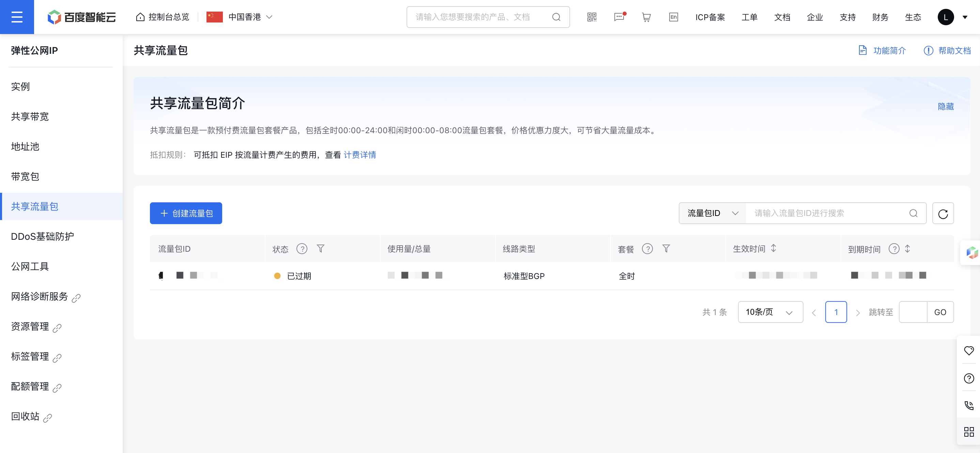The height and width of the screenshot is (453, 980).
Task: Open 共享带宽 in sidebar
Action: 30,116
